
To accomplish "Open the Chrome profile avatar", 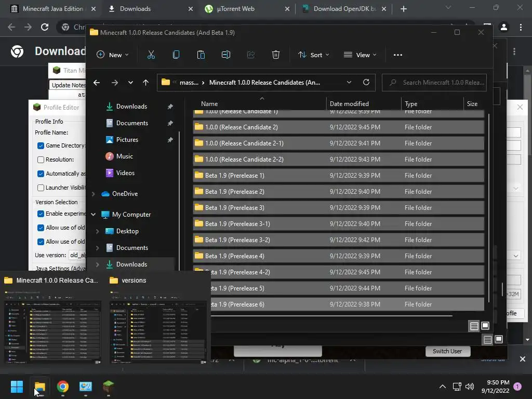I will (x=504, y=27).
